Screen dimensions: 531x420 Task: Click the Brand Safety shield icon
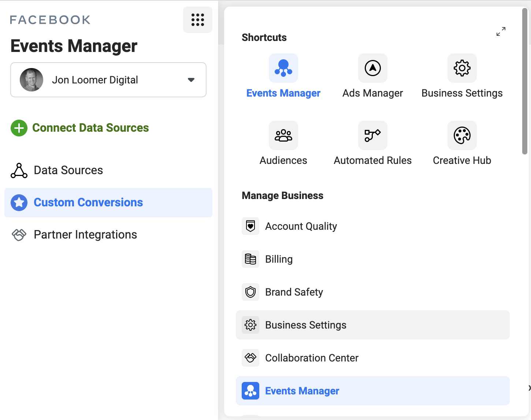coord(250,292)
